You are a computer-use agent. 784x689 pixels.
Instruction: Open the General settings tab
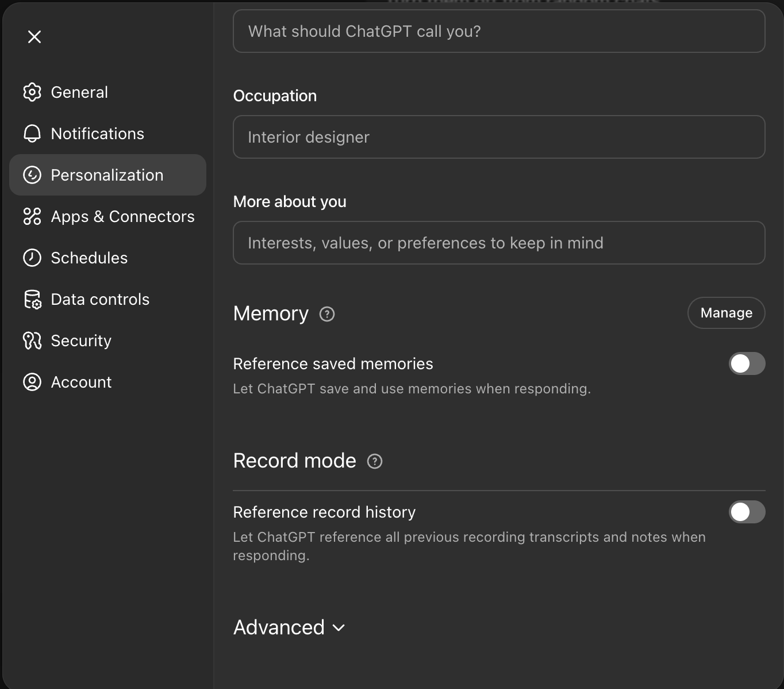[107, 92]
